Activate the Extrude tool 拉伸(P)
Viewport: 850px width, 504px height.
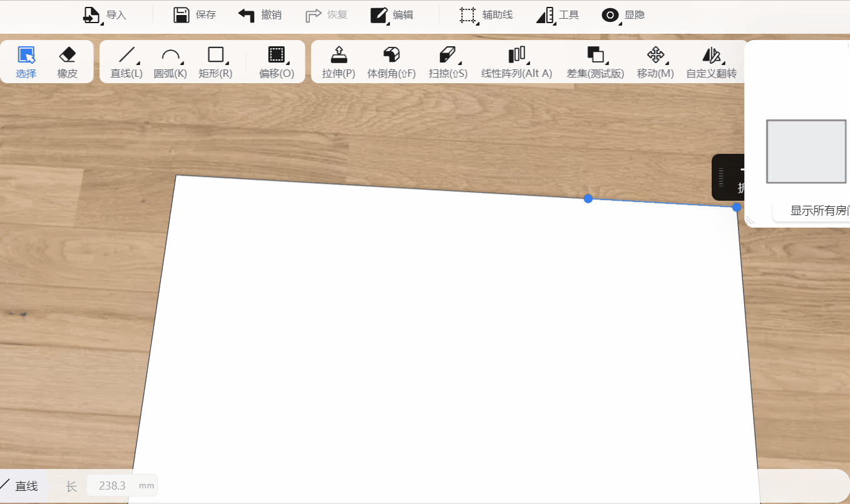(339, 62)
